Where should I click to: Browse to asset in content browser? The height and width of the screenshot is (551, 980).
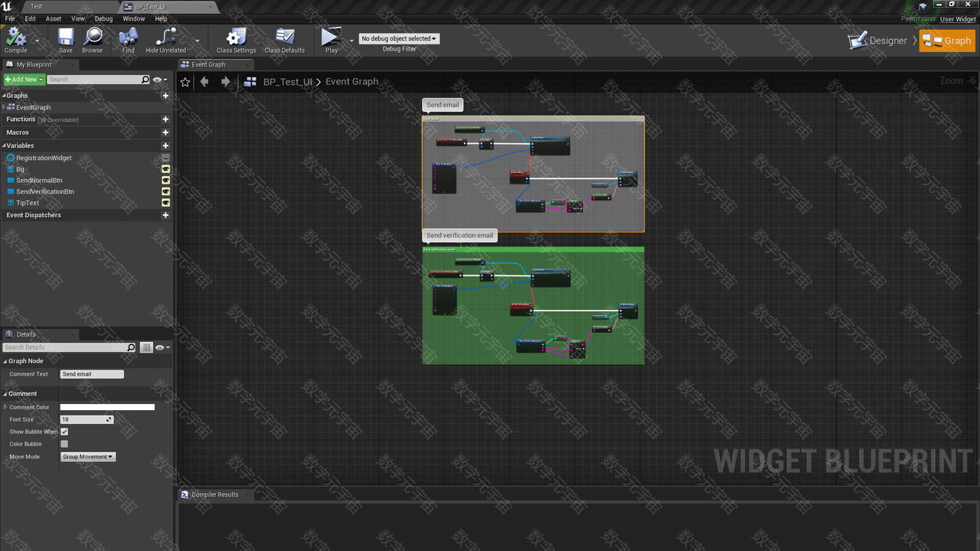(x=93, y=41)
